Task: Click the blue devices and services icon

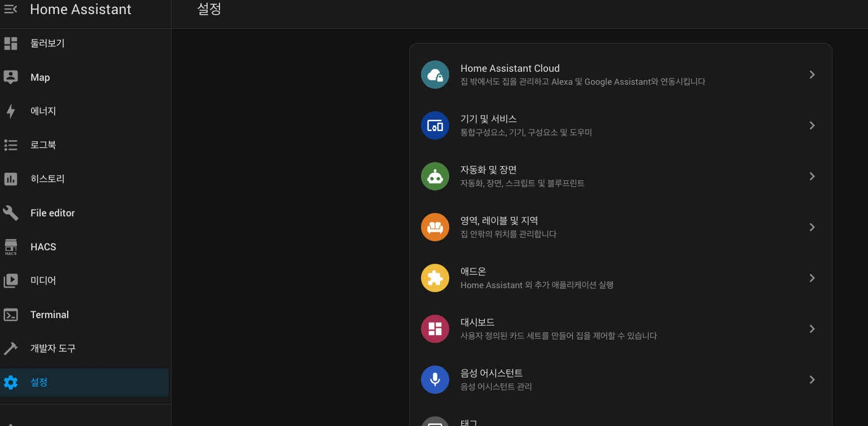Action: point(435,125)
